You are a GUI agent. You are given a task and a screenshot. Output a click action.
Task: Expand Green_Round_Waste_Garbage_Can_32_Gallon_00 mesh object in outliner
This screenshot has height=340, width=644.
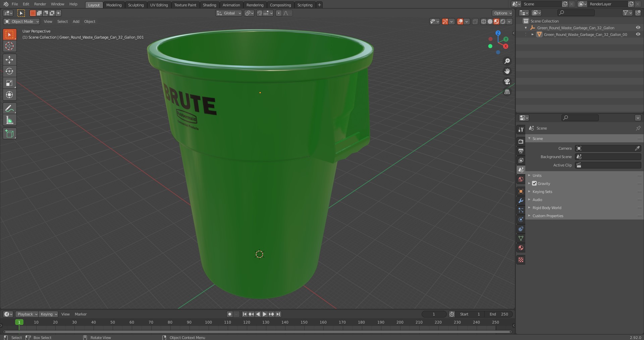[x=532, y=34]
